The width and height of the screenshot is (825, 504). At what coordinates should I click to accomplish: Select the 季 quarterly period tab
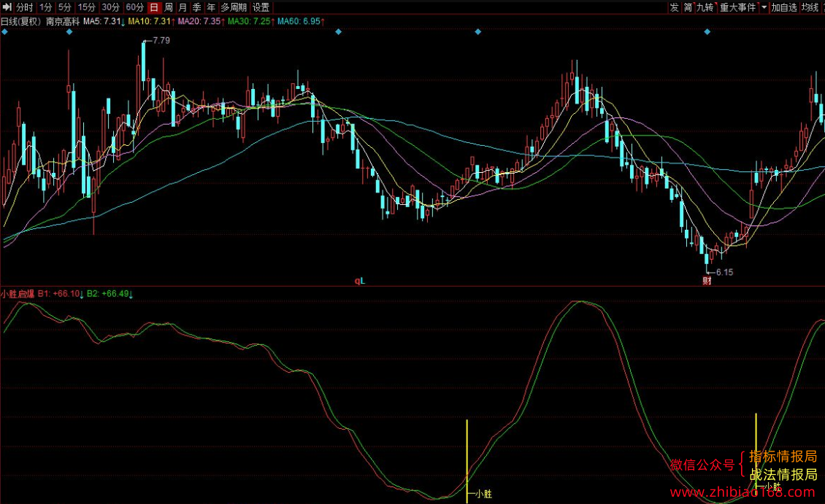coord(197,7)
